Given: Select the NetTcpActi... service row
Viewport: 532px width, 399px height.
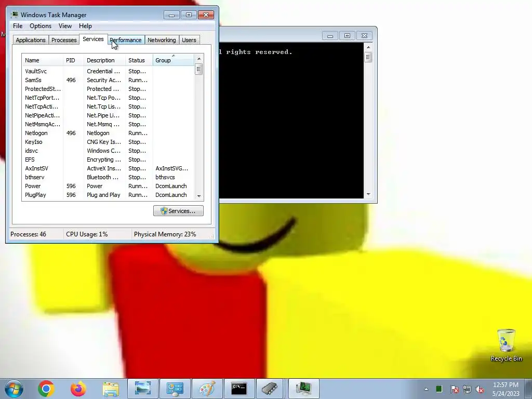Looking at the screenshot, I should [108, 107].
